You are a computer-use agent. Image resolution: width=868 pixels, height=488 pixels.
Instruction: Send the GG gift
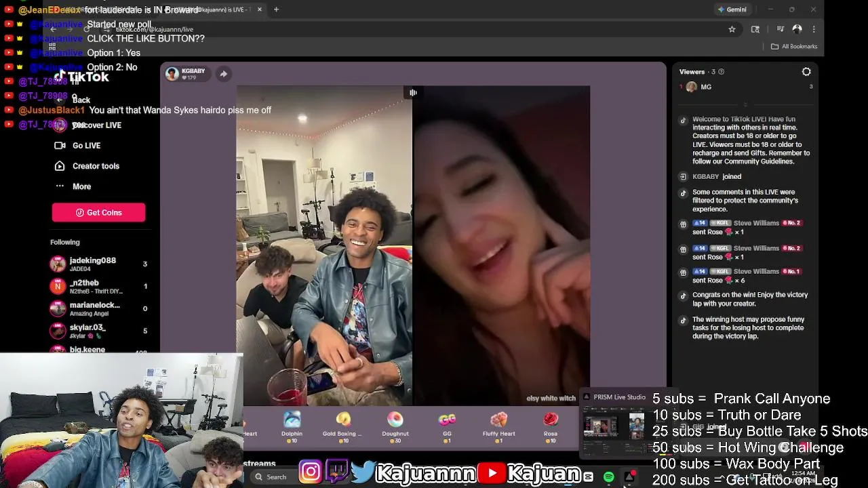[x=447, y=427]
